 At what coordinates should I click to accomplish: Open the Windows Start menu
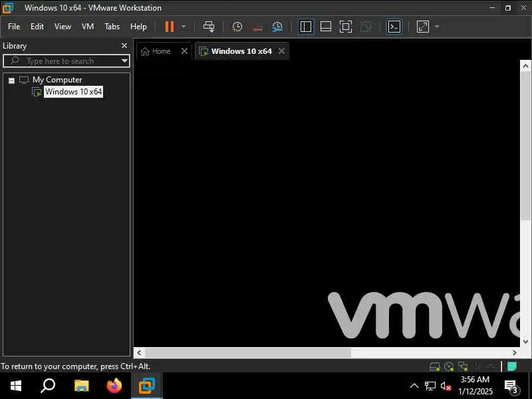click(x=15, y=386)
